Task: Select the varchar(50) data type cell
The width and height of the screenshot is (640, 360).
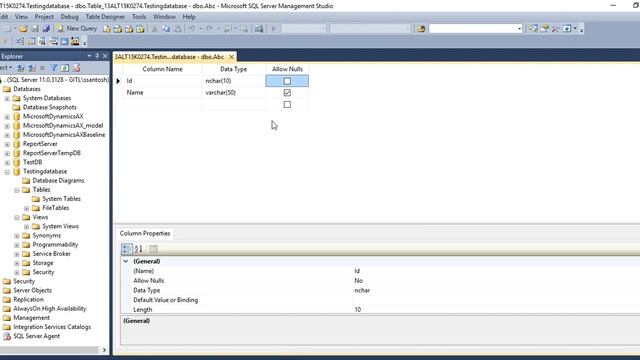Action: pos(234,93)
